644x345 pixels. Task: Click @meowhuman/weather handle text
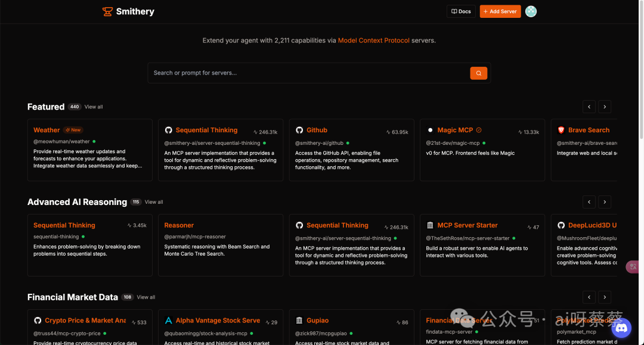[x=61, y=142]
